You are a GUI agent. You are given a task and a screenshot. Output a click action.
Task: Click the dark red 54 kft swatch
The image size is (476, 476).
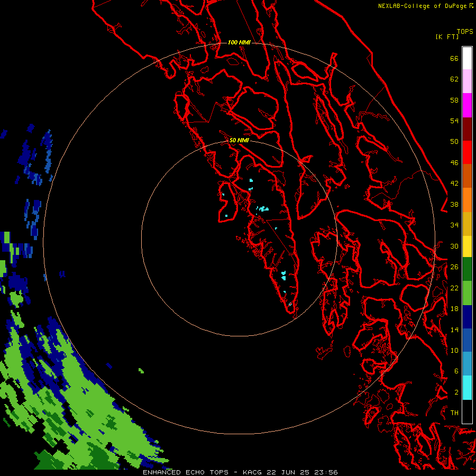point(467,129)
